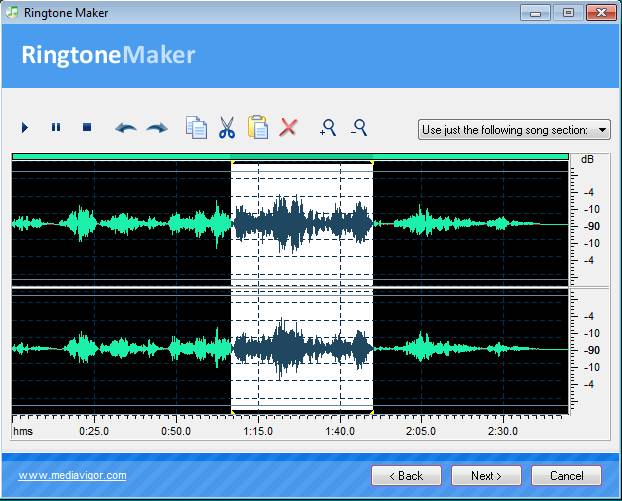Stop the audio playback

pyautogui.click(x=87, y=128)
